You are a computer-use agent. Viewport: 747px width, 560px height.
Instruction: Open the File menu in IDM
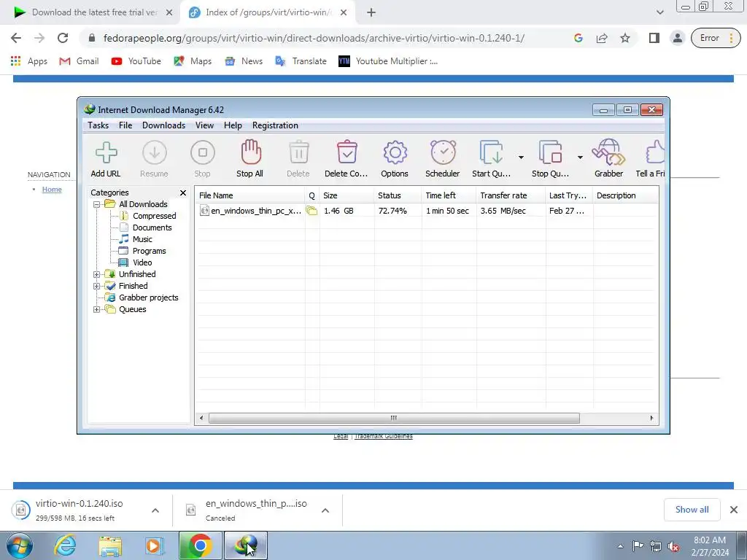pyautogui.click(x=125, y=125)
